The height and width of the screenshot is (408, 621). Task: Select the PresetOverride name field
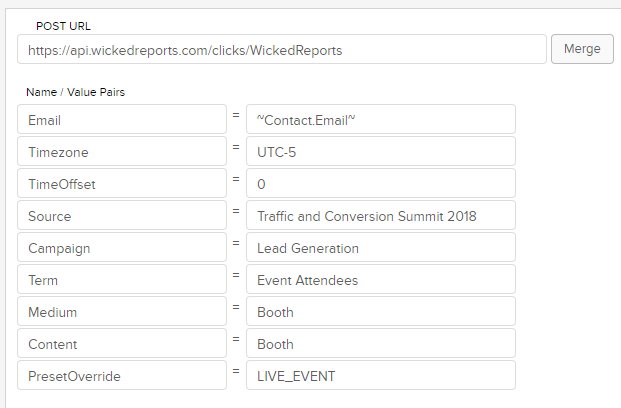[x=122, y=375]
